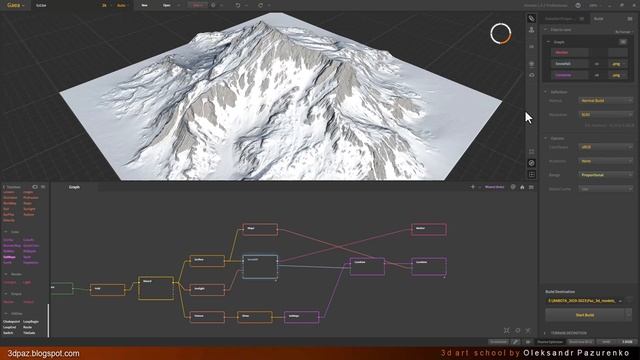
Task: Open the purple node row format dropdown
Action: click(x=618, y=75)
